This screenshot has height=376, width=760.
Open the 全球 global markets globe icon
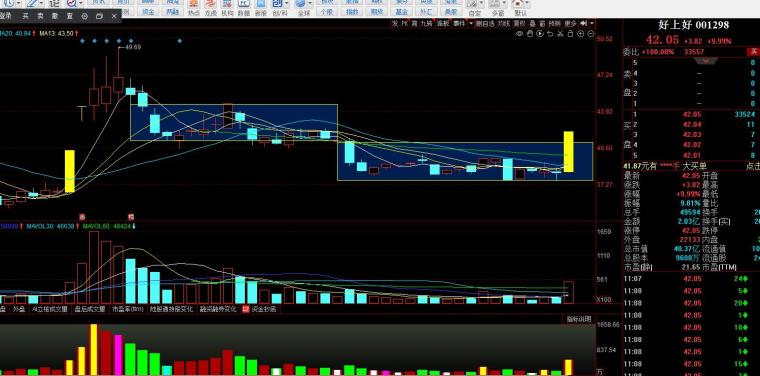tap(304, 7)
